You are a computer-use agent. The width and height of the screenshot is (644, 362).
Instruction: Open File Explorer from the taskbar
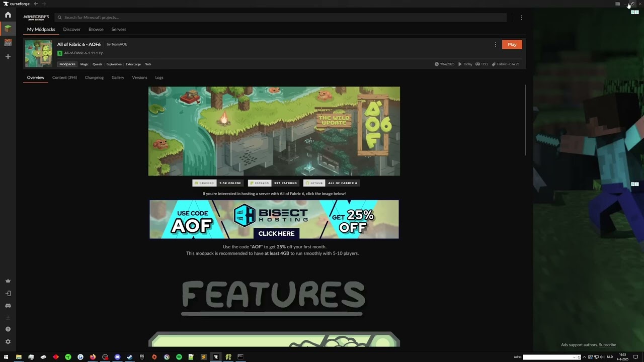pyautogui.click(x=19, y=357)
